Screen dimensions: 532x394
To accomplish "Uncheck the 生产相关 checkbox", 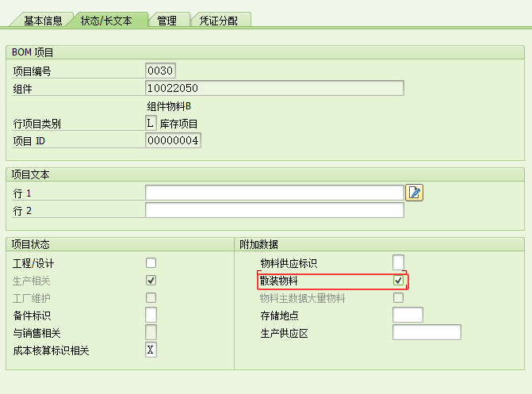I will [x=151, y=280].
